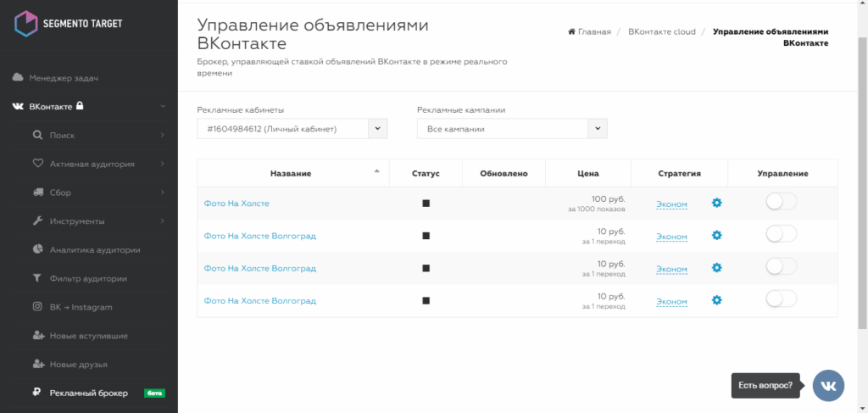This screenshot has width=868, height=413.
Task: Open the Фото На Холсте ad link
Action: (236, 204)
